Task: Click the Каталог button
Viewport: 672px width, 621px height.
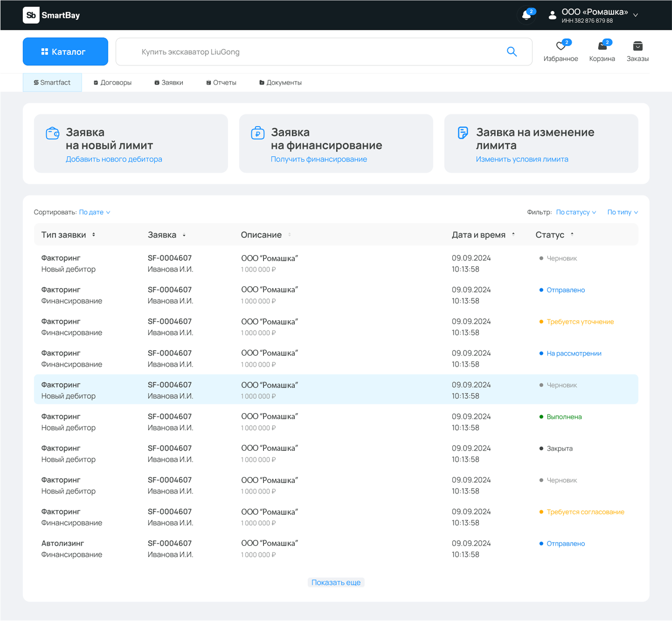Action: (65, 52)
